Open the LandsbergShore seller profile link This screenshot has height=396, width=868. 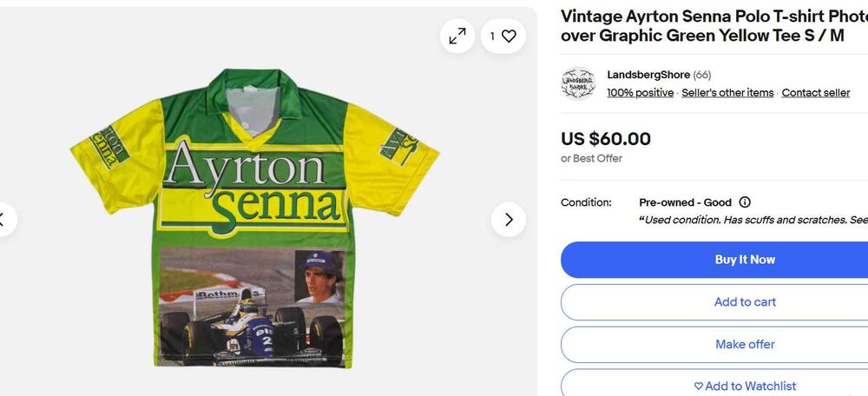[648, 75]
